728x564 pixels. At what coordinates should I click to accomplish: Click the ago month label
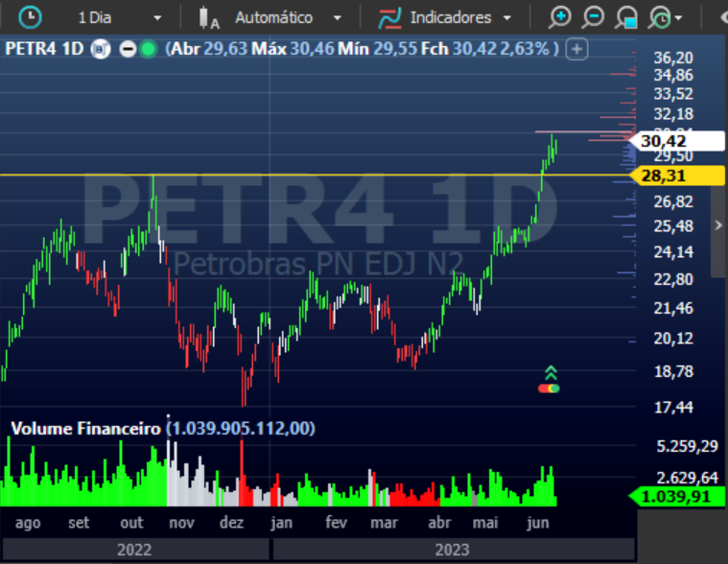point(28,523)
